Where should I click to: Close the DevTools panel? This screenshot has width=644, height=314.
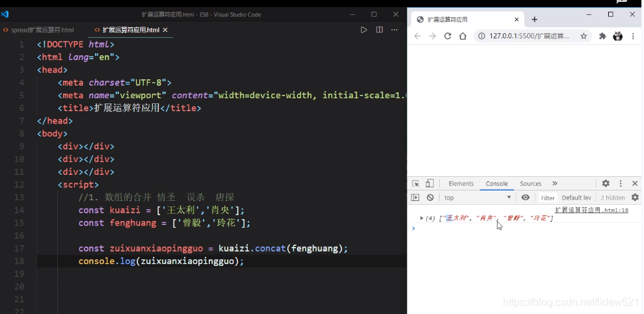pos(635,183)
